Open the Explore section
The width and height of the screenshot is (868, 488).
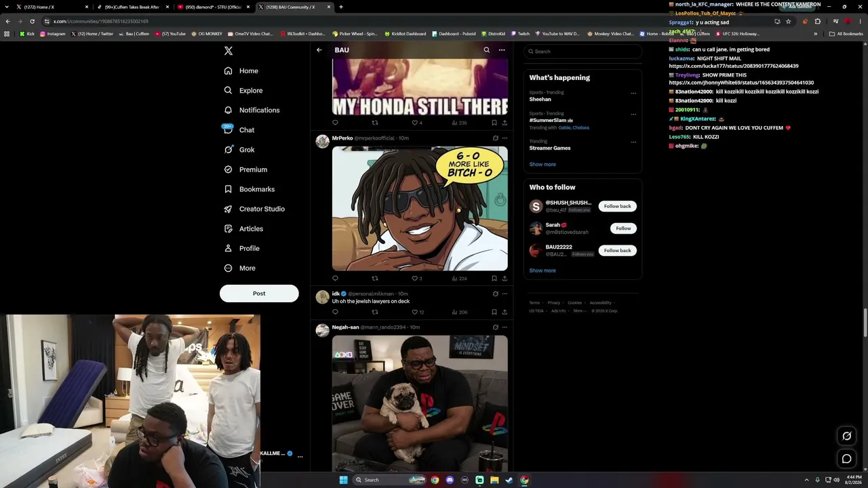pyautogui.click(x=243, y=90)
